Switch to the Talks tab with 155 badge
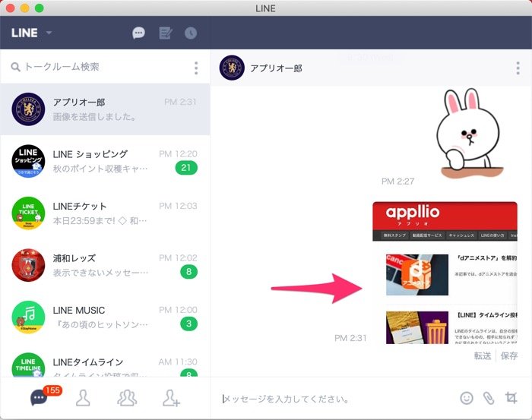 pos(40,397)
